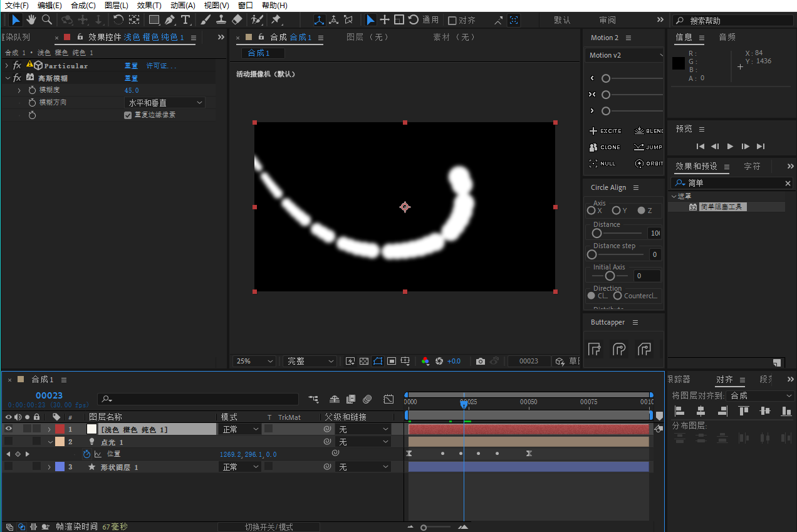This screenshot has width=797, height=532.
Task: Expand the Particular effect properties
Action: coord(7,66)
